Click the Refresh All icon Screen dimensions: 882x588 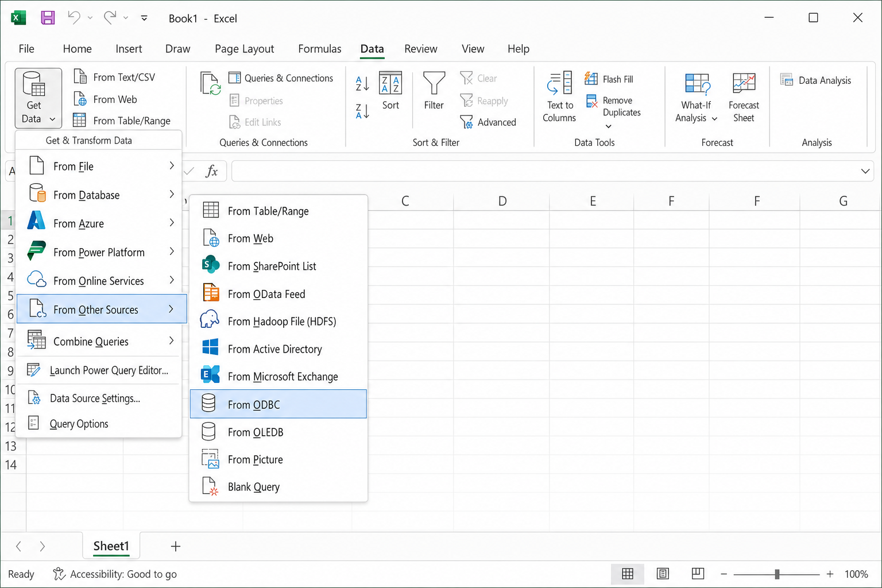point(210,83)
